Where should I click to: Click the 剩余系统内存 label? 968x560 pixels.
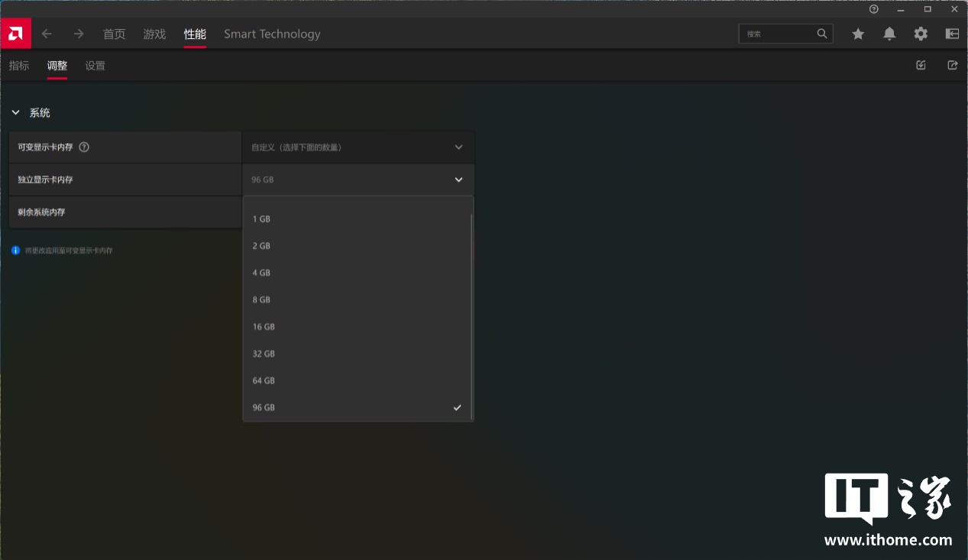pyautogui.click(x=42, y=212)
